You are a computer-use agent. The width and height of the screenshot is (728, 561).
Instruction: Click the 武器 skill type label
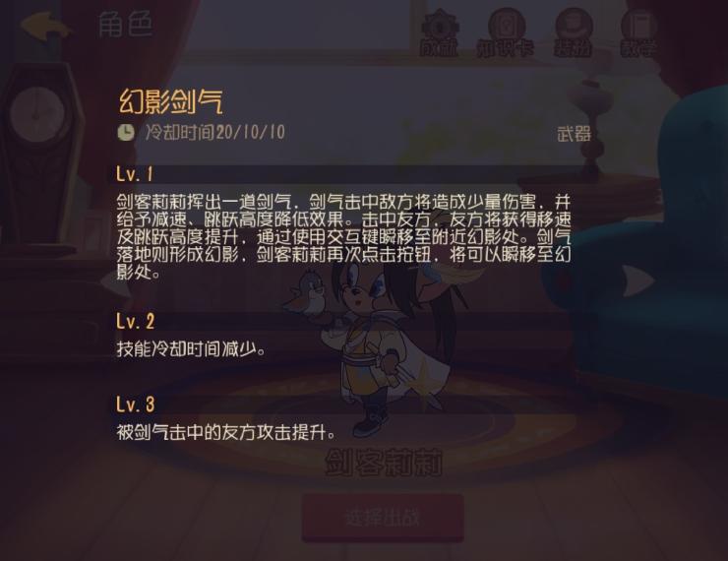tap(574, 134)
